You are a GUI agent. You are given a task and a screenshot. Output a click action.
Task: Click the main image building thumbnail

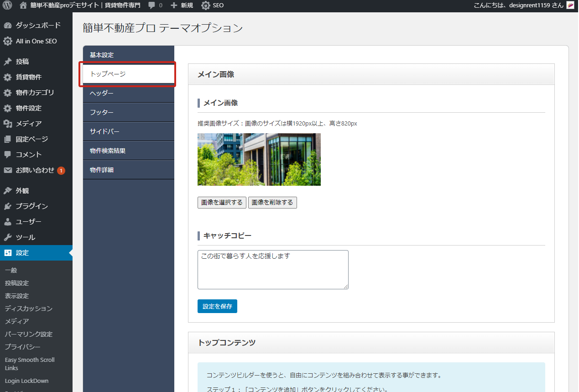(259, 159)
